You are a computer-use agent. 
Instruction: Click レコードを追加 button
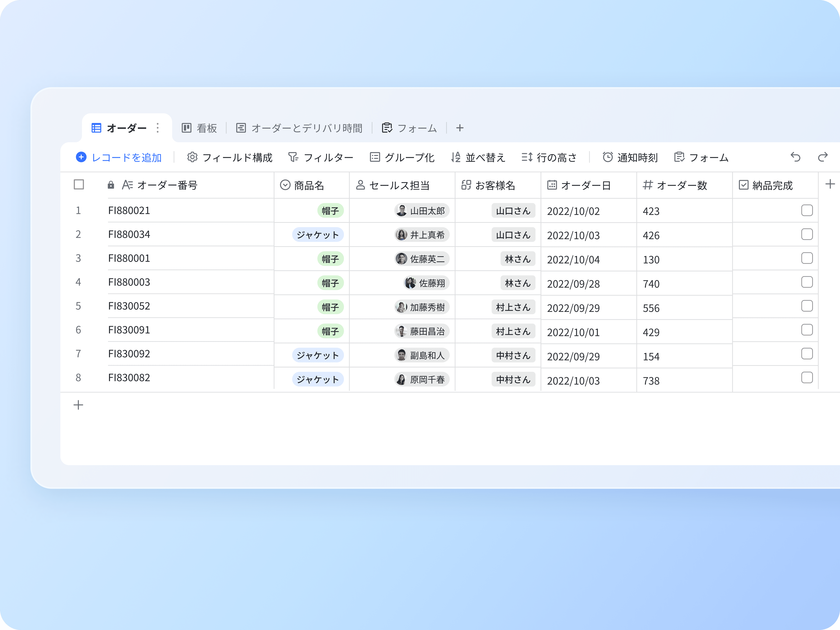point(119,157)
